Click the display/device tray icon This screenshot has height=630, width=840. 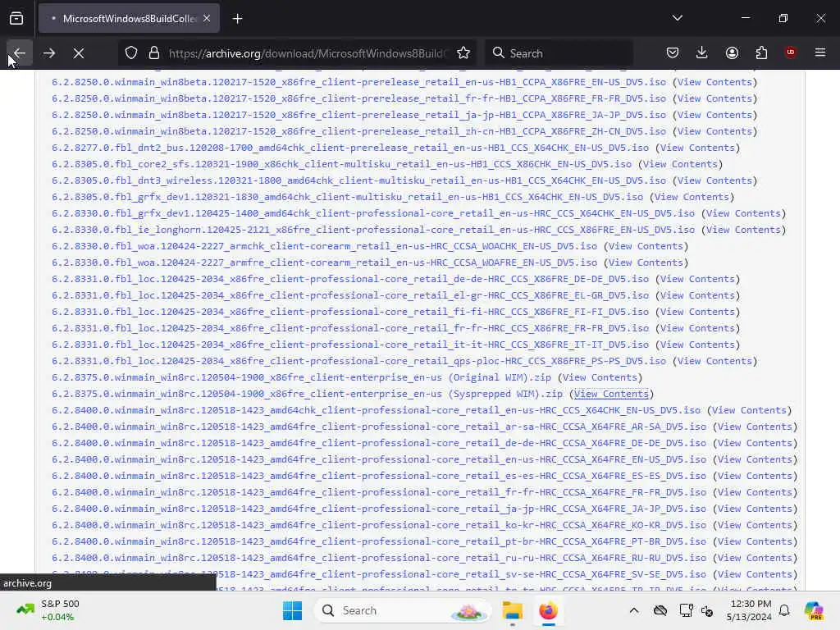[687, 610]
